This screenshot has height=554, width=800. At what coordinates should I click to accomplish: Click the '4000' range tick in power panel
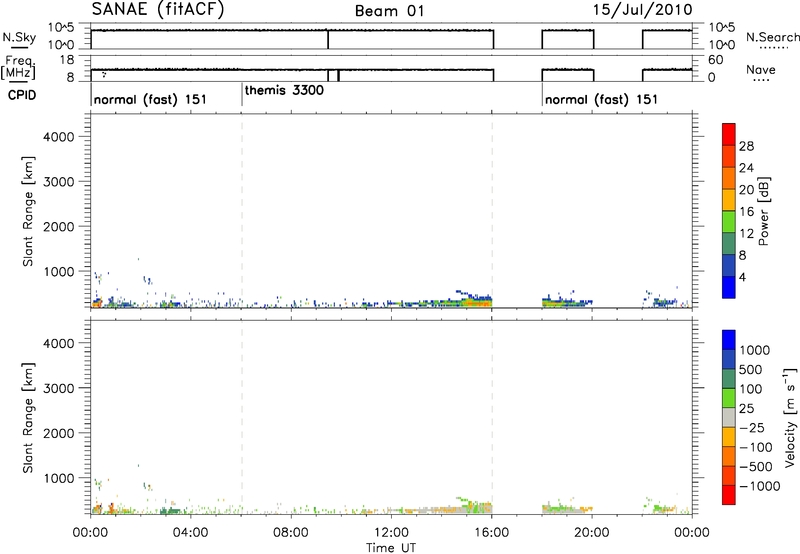tap(58, 137)
